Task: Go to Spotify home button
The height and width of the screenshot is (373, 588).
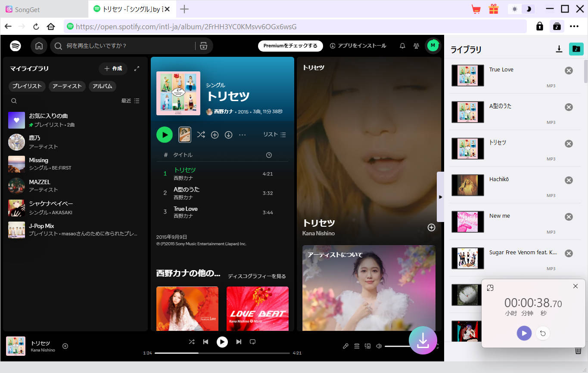Action: pyautogui.click(x=39, y=46)
